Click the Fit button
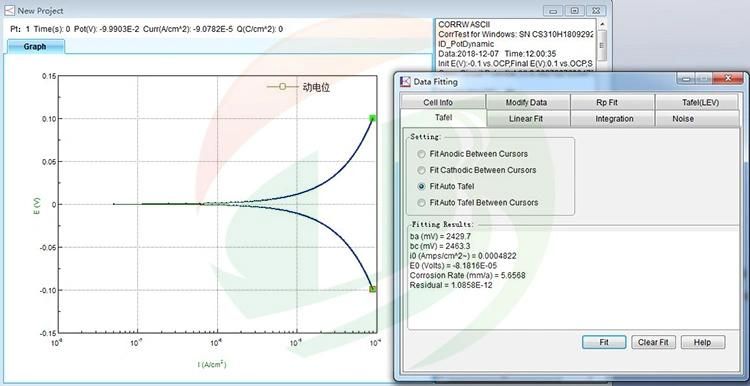The height and width of the screenshot is (386, 750). [x=604, y=342]
